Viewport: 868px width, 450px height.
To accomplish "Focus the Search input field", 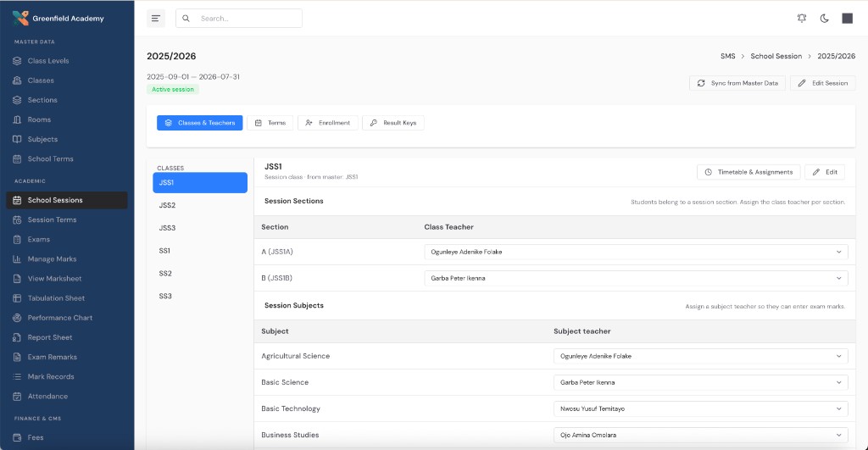I will [x=239, y=19].
